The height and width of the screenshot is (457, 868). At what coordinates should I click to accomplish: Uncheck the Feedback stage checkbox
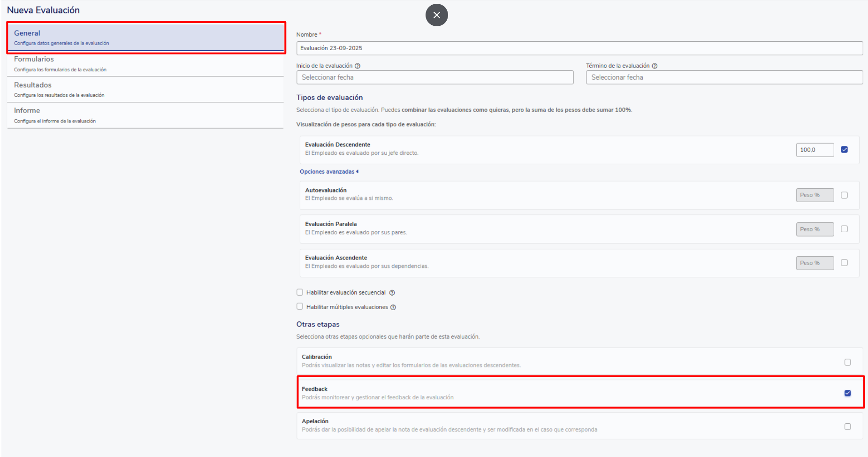(847, 393)
